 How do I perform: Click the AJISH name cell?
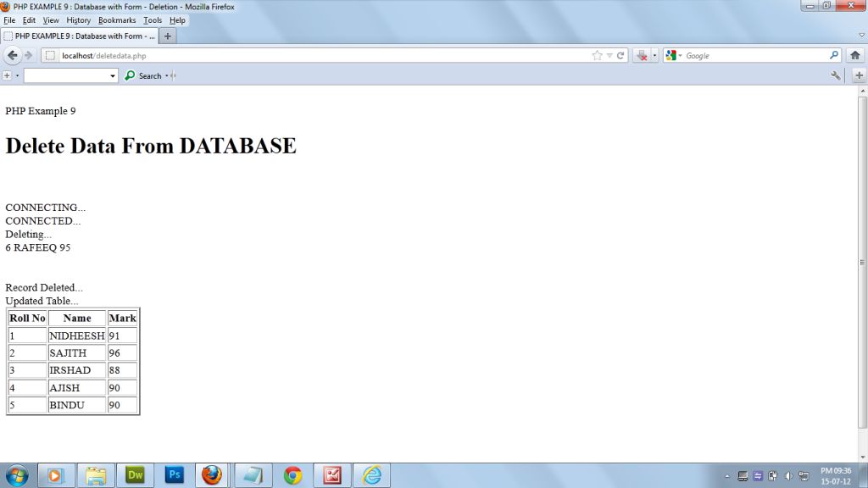tap(77, 388)
